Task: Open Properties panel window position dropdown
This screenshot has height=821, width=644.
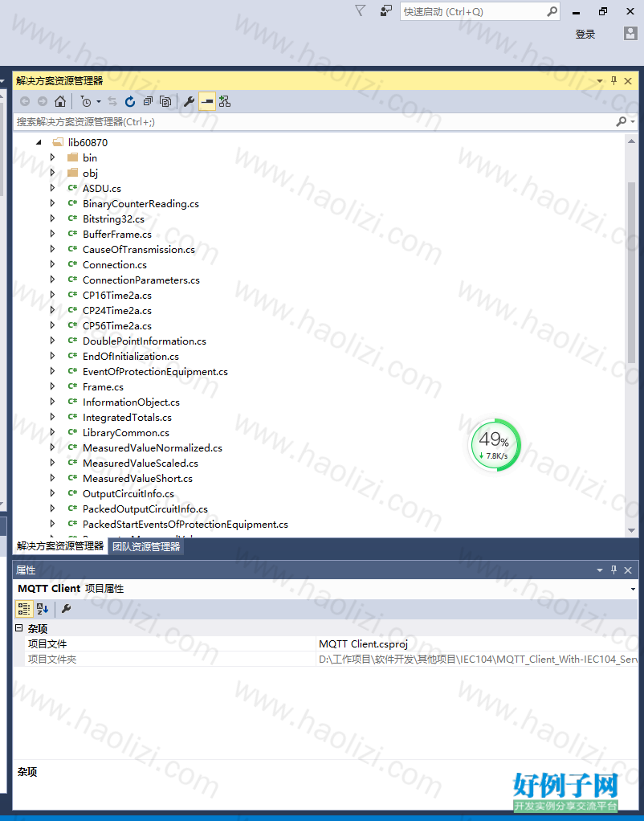Action: coord(600,570)
